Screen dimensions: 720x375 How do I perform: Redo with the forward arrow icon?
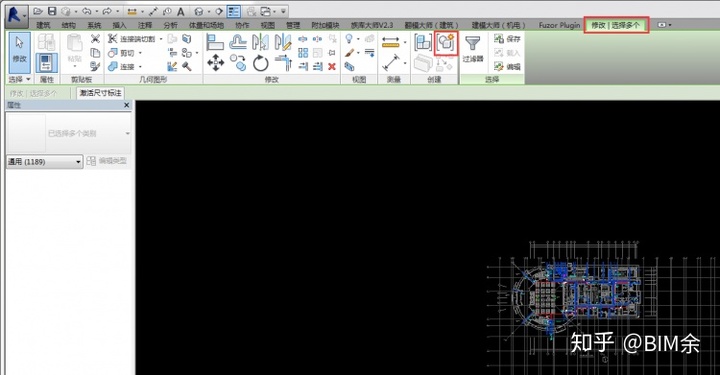click(x=107, y=11)
